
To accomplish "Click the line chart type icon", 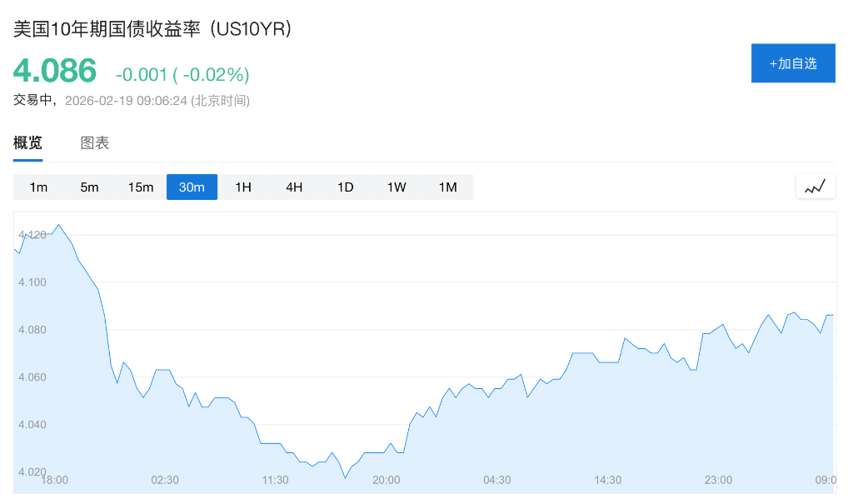I will (x=815, y=187).
